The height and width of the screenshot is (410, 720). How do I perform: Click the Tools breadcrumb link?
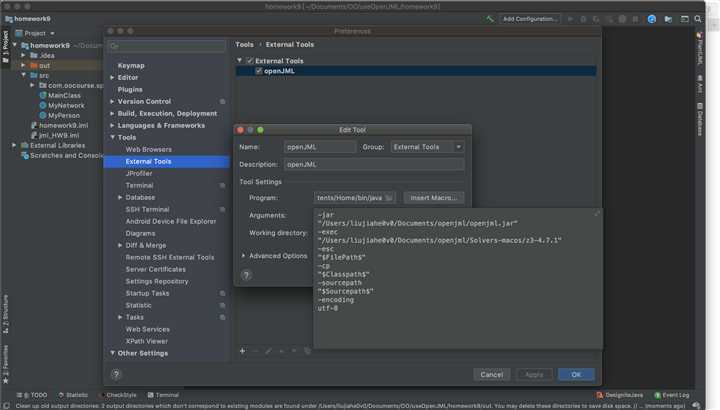pyautogui.click(x=244, y=45)
